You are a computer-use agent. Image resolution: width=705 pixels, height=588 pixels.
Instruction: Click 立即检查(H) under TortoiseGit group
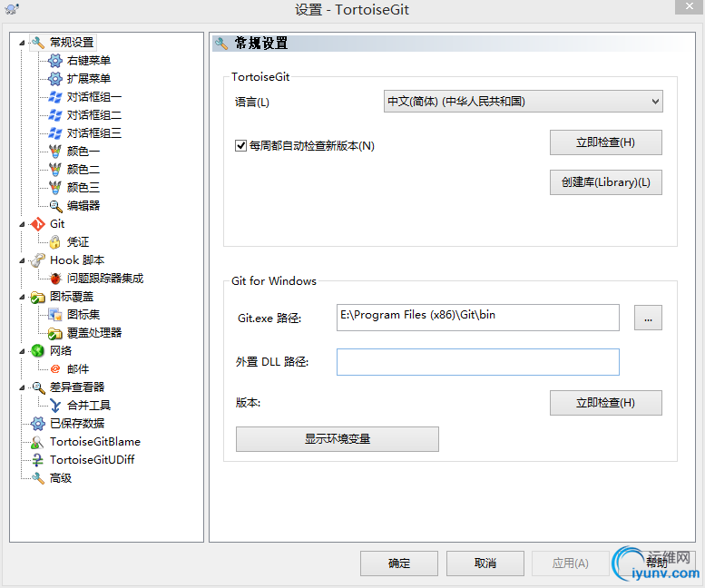coord(605,142)
